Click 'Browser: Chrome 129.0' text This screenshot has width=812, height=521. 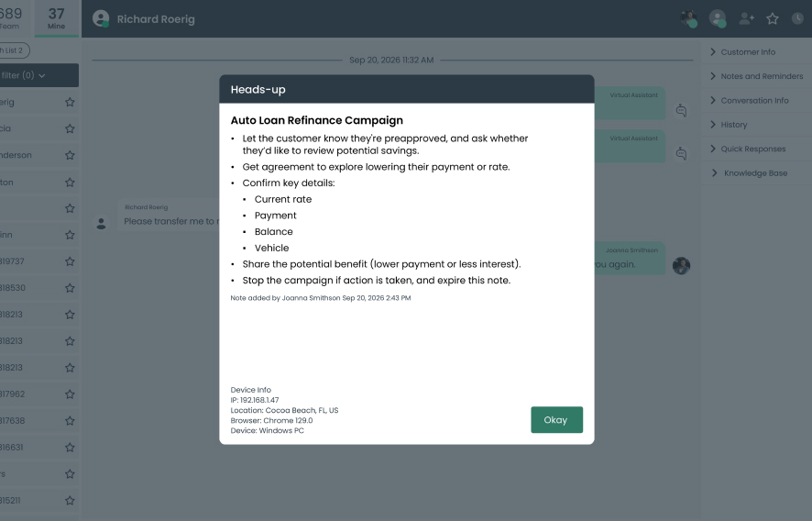271,420
